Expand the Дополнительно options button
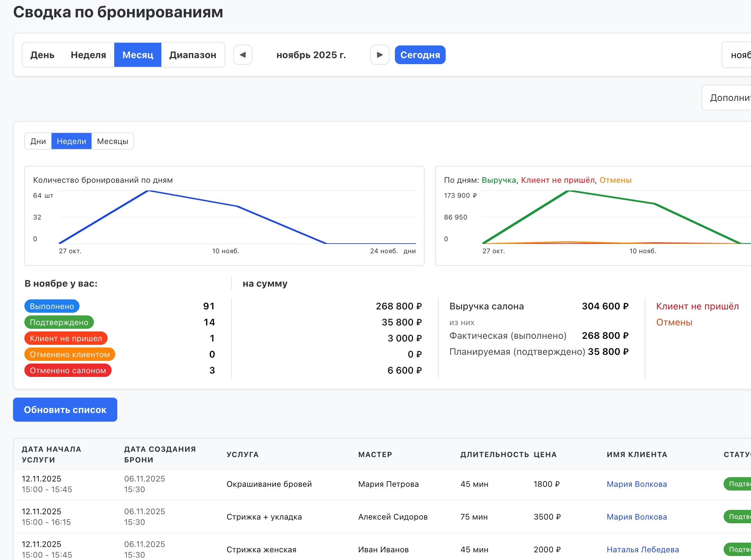Viewport: 751px width, 560px height. tap(729, 98)
